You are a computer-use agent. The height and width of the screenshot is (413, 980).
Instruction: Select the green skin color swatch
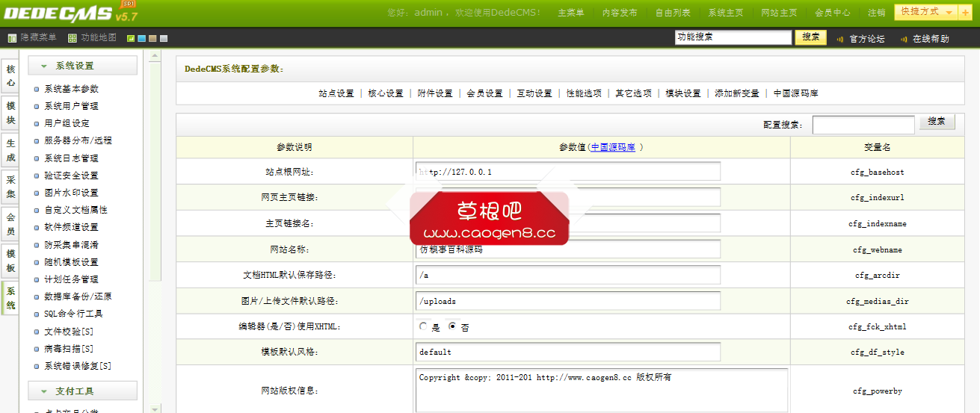(x=131, y=38)
